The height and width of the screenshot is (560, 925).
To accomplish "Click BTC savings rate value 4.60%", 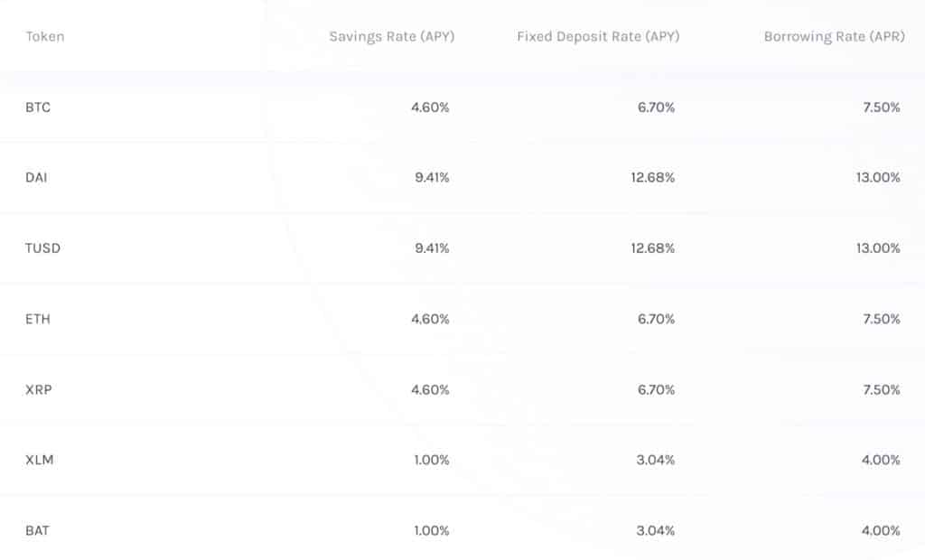I will [430, 107].
